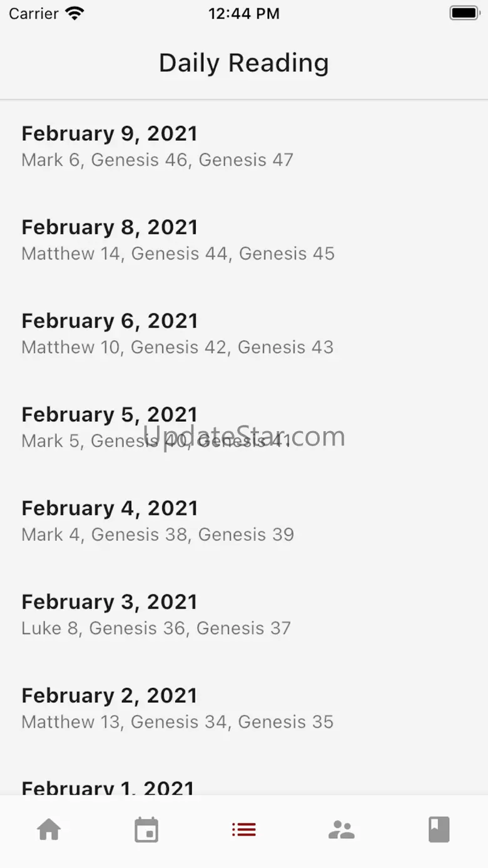Open the calendar tab icon
Screen dimensions: 488x868
pos(146,830)
